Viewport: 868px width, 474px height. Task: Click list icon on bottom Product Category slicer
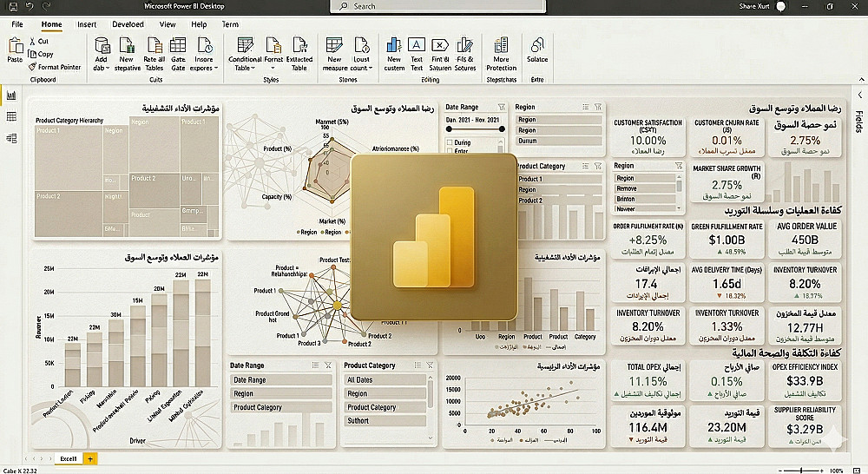[418, 365]
